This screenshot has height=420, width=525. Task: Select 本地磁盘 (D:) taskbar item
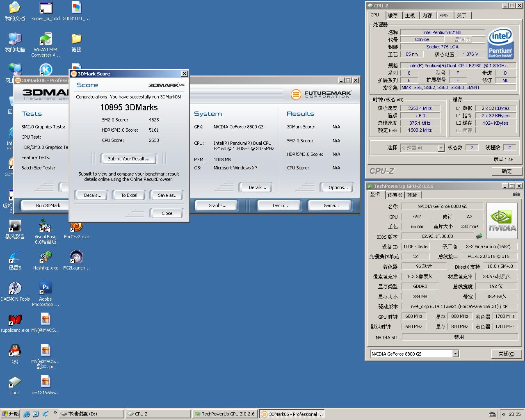pyautogui.click(x=91, y=414)
